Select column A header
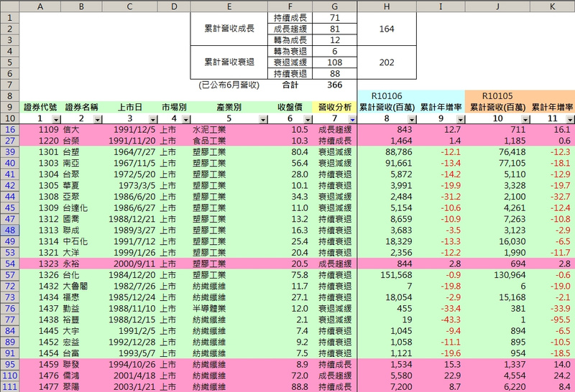This screenshot has height=392, width=575. pos(40,6)
